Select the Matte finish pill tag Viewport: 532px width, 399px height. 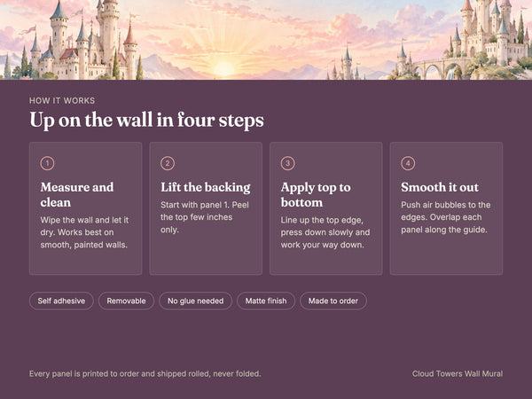pyautogui.click(x=266, y=301)
